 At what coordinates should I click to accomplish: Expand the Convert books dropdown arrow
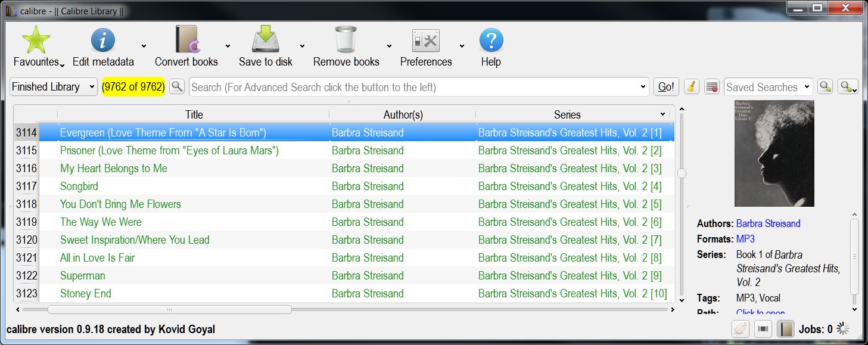tap(228, 45)
